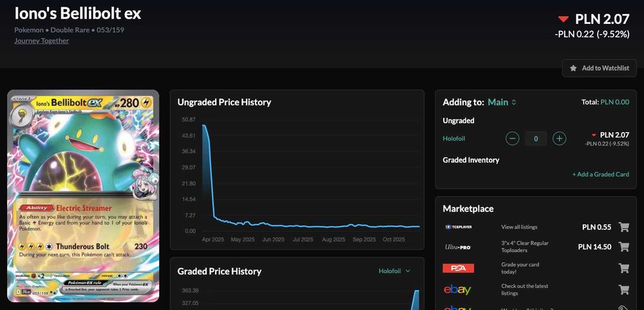Open the Journey Together set link
Image resolution: width=644 pixels, height=310 pixels.
point(42,41)
